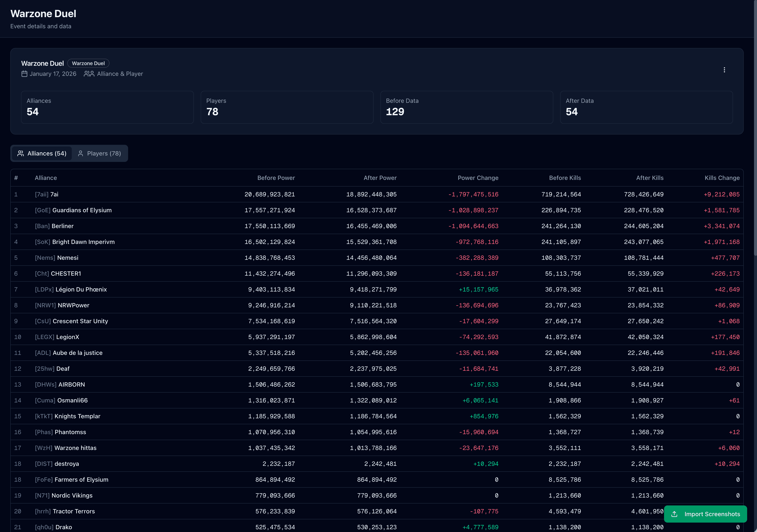The image size is (757, 532).
Task: Click the Légion Du Phœnix alliance name
Action: [81, 289]
